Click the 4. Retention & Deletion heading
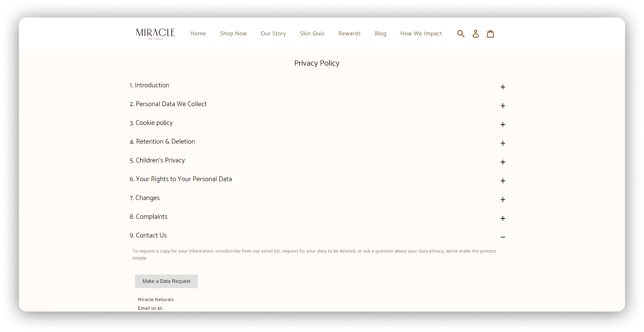The width and height of the screenshot is (644, 332). [x=162, y=142]
